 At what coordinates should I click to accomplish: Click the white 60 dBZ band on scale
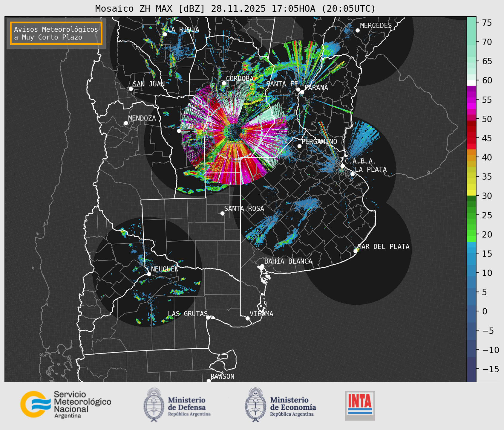471,83
